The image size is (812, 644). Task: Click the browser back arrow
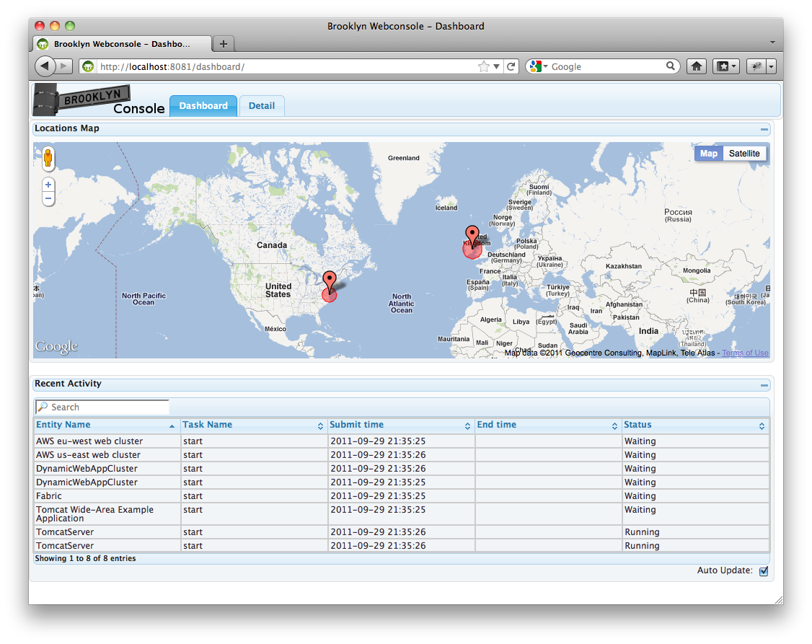[45, 66]
